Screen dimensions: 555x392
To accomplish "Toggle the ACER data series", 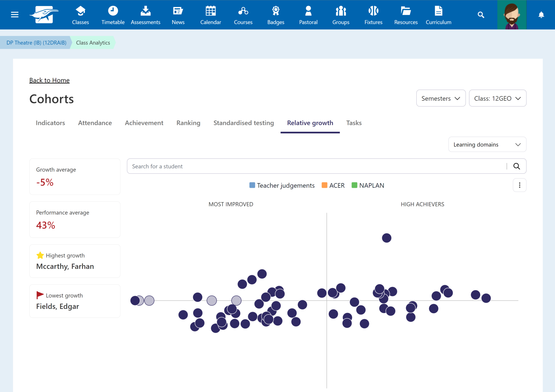I will [333, 185].
